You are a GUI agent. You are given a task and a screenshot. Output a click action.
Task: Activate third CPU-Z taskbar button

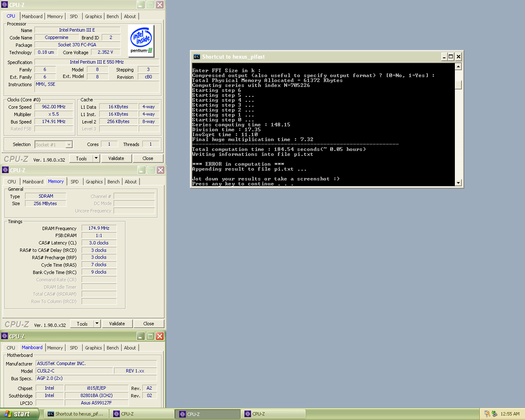(x=273, y=414)
